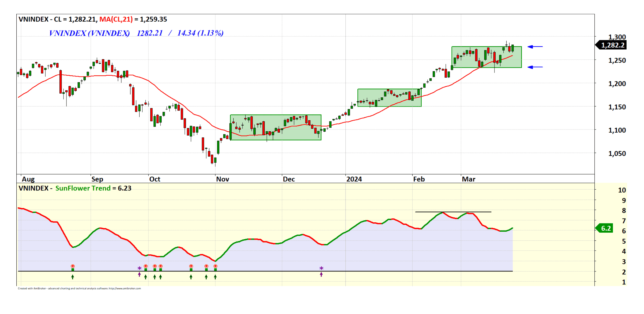
Task: Click the green '6.2' indicator value tag
Action: pyautogui.click(x=604, y=228)
